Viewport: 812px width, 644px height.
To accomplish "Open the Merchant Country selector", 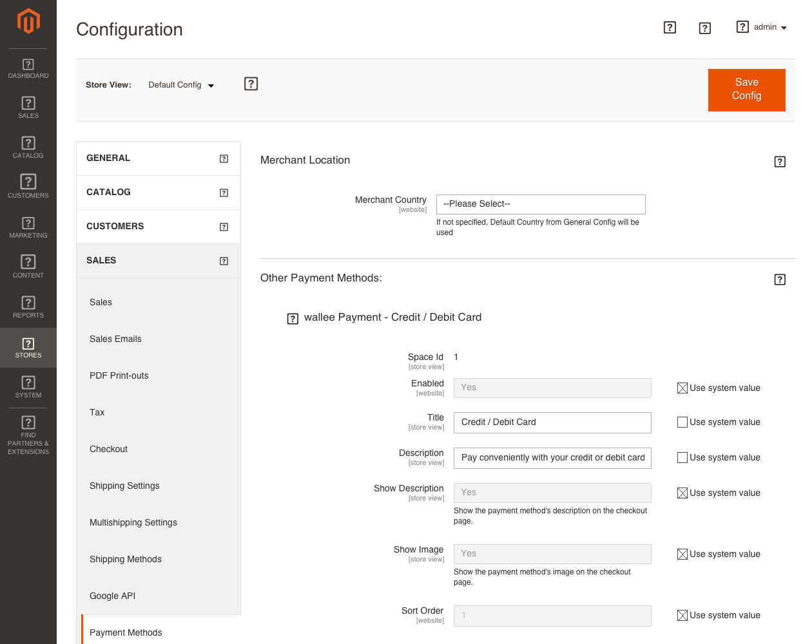I will [x=541, y=204].
